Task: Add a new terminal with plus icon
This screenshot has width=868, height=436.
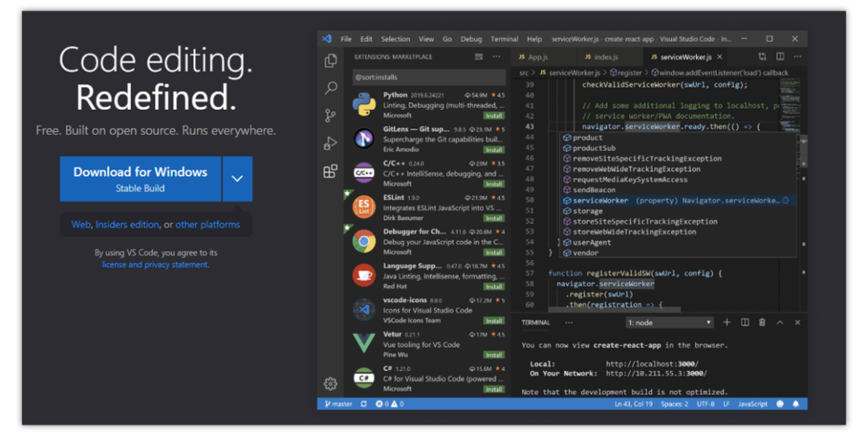Action: tap(727, 322)
